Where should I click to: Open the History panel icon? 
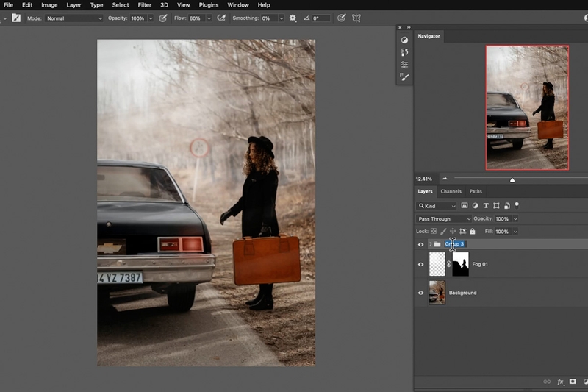coord(404,52)
